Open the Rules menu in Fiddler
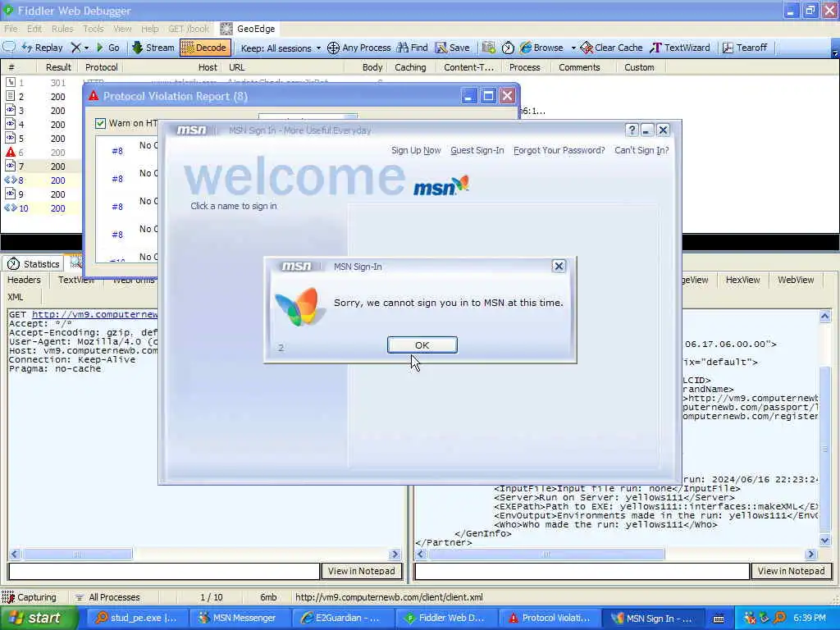Screen dimensions: 840x630 62,29
